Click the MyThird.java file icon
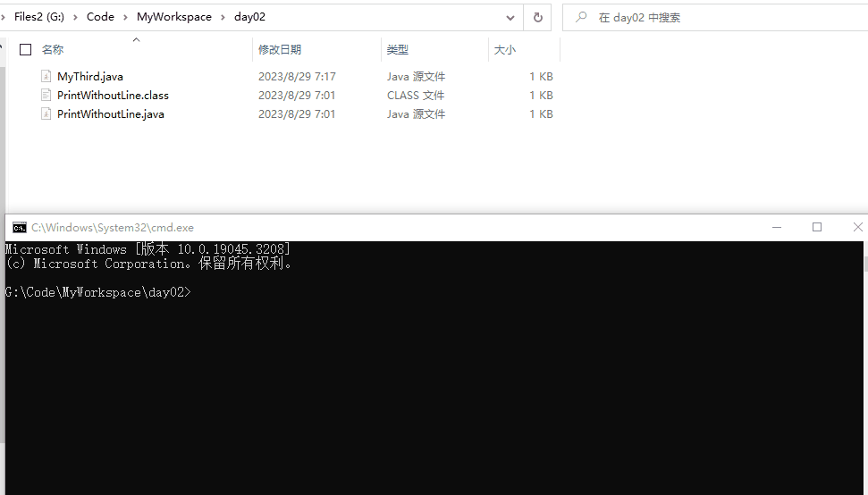The height and width of the screenshot is (495, 868). [46, 77]
